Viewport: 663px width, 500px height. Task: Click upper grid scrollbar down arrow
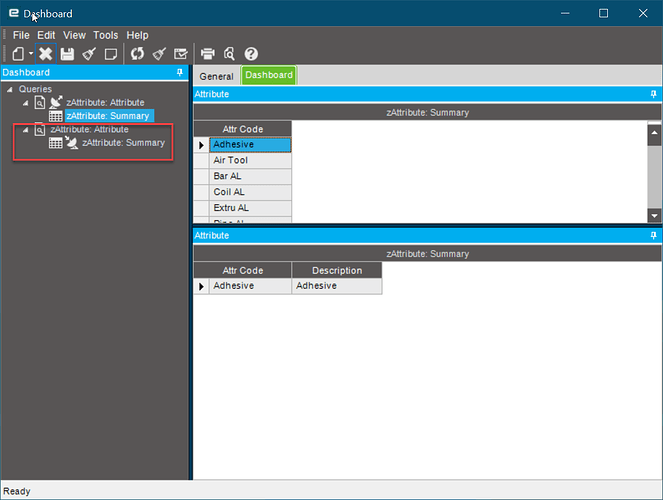(x=654, y=216)
